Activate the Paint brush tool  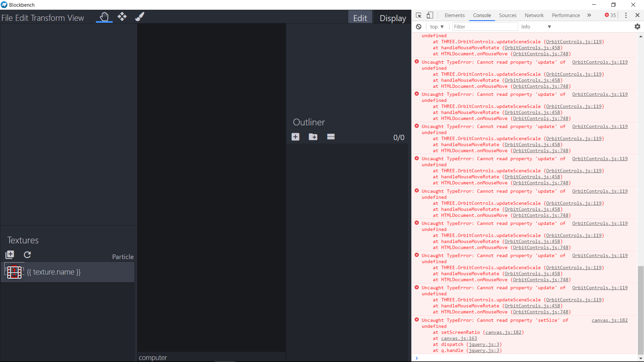140,16
